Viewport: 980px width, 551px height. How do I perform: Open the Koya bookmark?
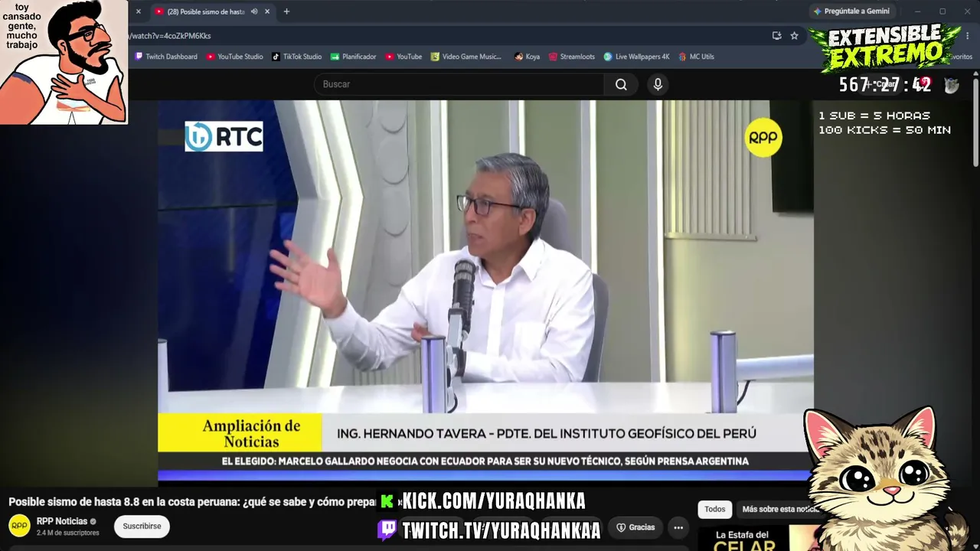[x=527, y=57]
